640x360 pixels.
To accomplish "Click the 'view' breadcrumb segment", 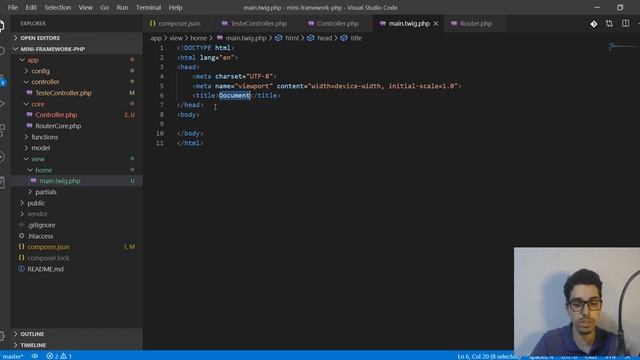I will [x=176, y=38].
